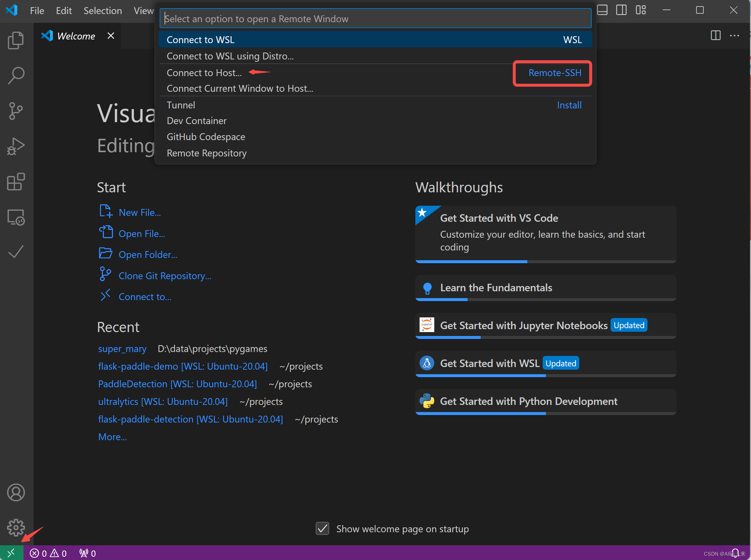Viewport: 751px width, 560px height.
Task: Open the Extensions view icon
Action: pos(16,182)
